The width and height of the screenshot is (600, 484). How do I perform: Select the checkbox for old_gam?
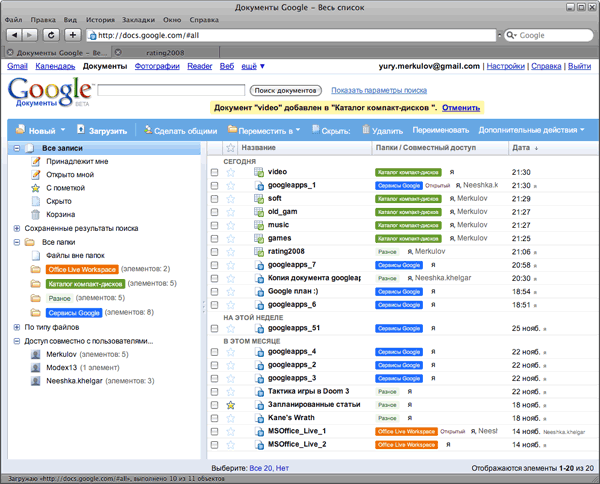click(214, 212)
